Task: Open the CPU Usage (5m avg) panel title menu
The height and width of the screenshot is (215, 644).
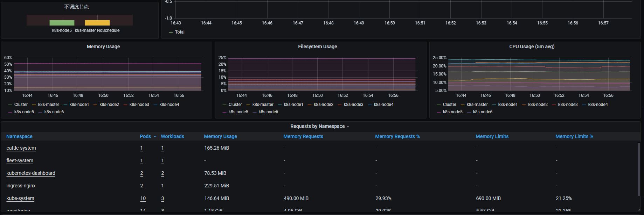Action: coord(532,46)
